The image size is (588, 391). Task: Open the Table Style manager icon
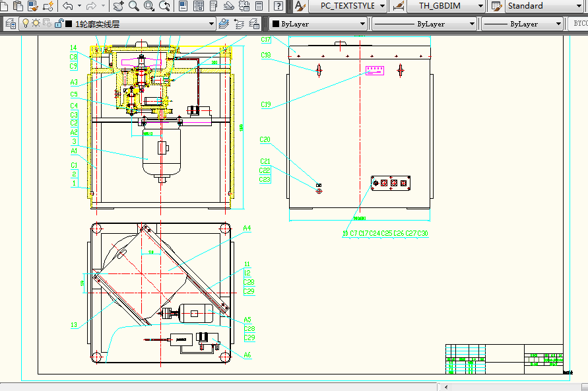tap(496, 6)
